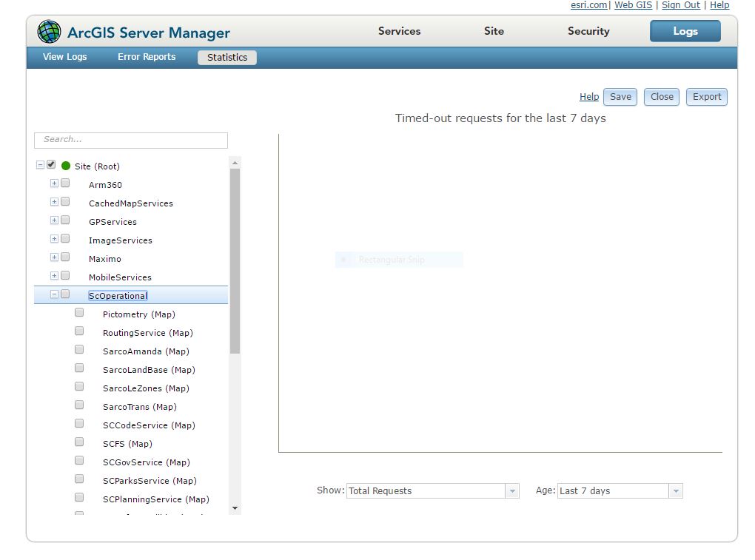Viewport: 755px width, 560px height.
Task: Select the ScOperational tree label
Action: [x=118, y=296]
